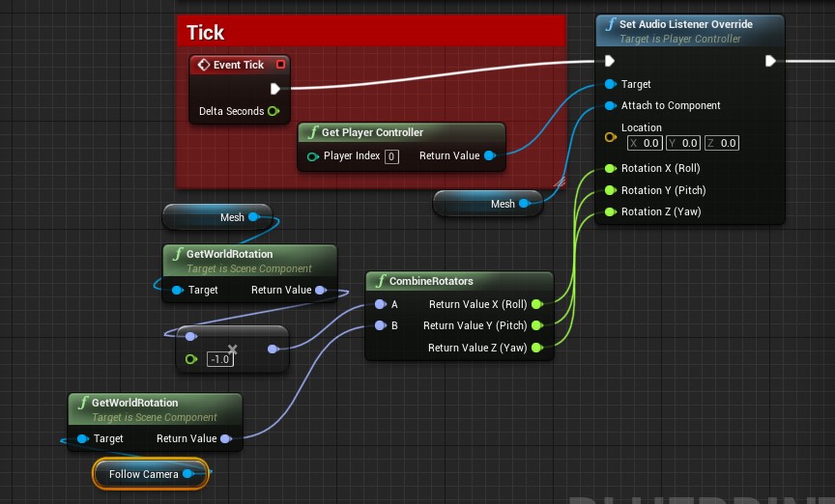Click the Return Value Y (Pitch) output pin
835x504 pixels.
[537, 325]
